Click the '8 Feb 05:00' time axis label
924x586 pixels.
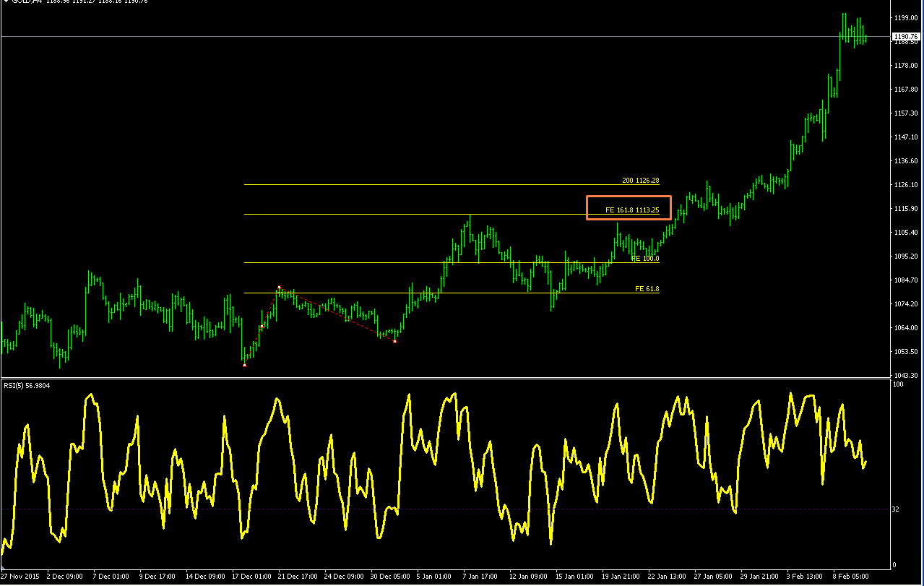(851, 577)
